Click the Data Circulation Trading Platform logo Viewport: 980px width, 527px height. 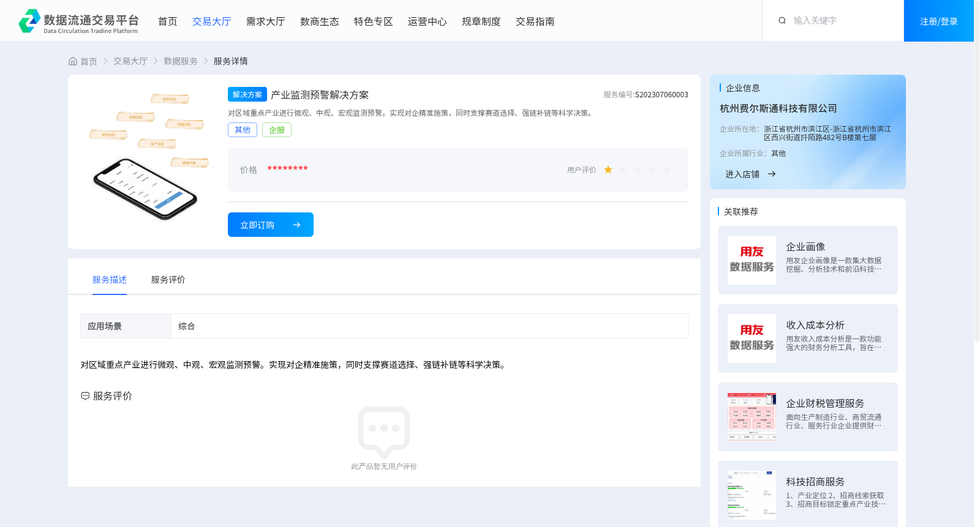pos(78,21)
